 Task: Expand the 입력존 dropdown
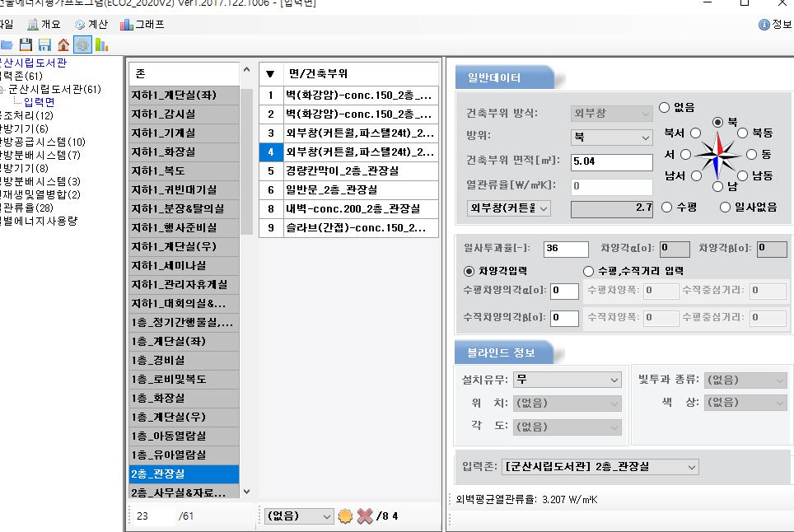click(601, 467)
